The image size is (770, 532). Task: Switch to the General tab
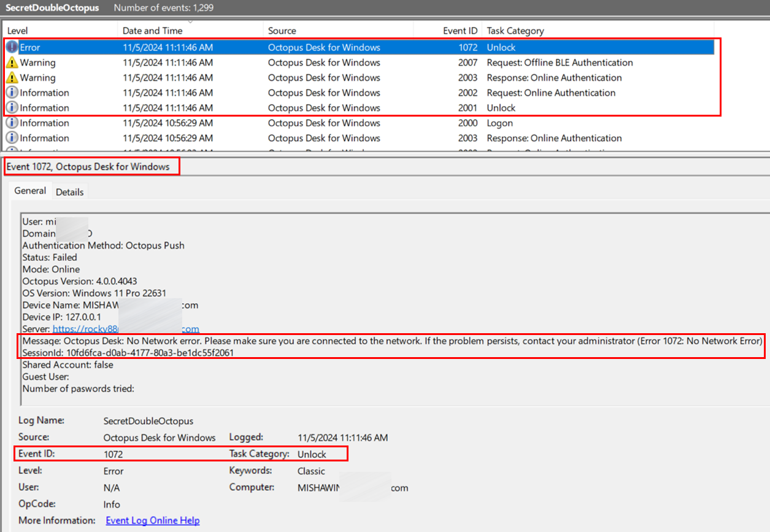click(30, 191)
